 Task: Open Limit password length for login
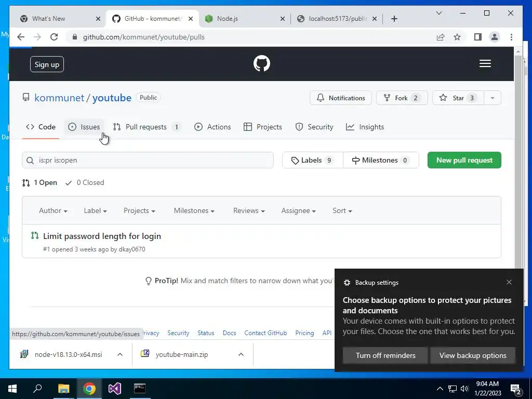tap(102, 236)
